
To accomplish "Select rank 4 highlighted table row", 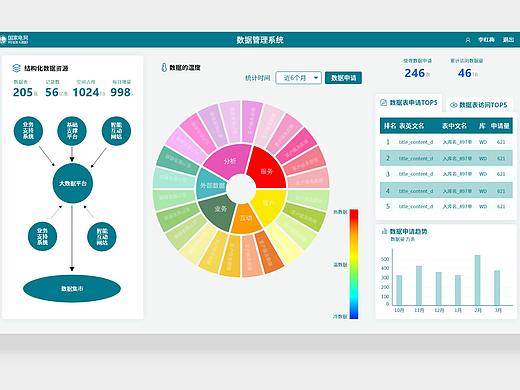I will (446, 191).
